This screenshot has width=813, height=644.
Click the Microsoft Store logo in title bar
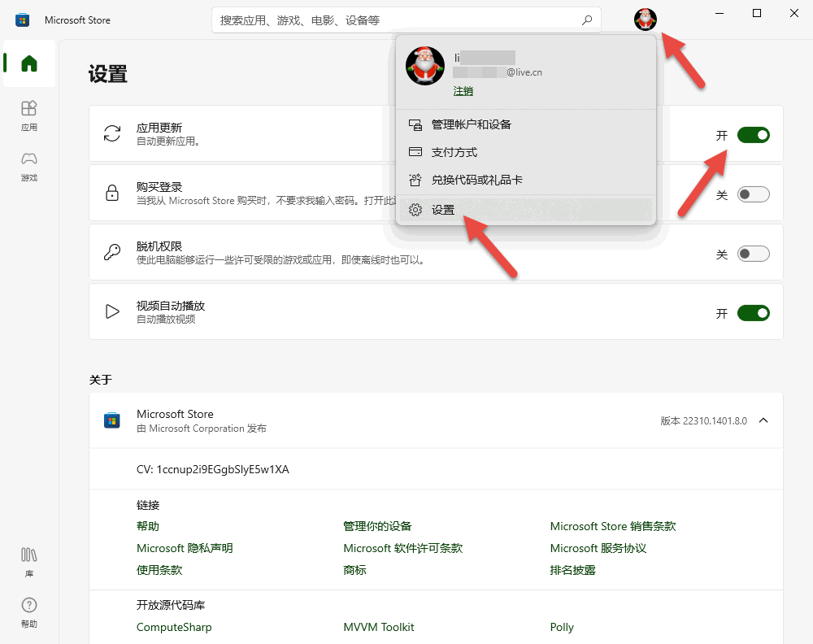point(22,20)
